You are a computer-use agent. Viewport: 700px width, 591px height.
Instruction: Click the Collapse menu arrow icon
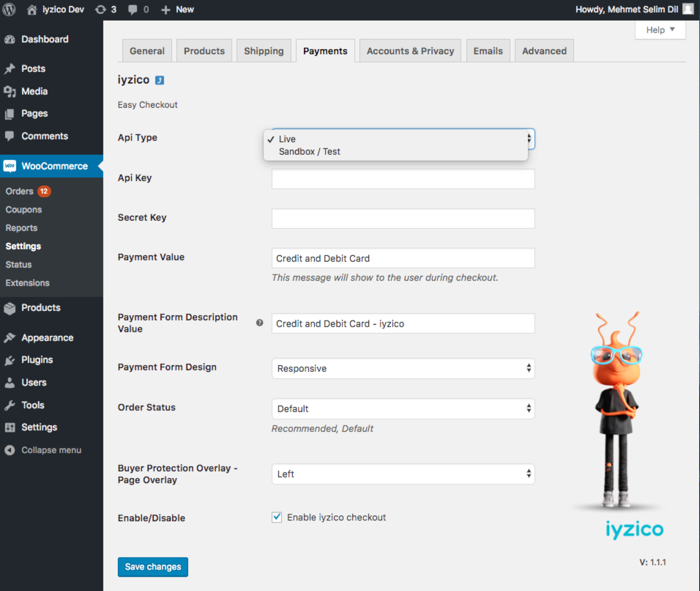click(x=10, y=450)
